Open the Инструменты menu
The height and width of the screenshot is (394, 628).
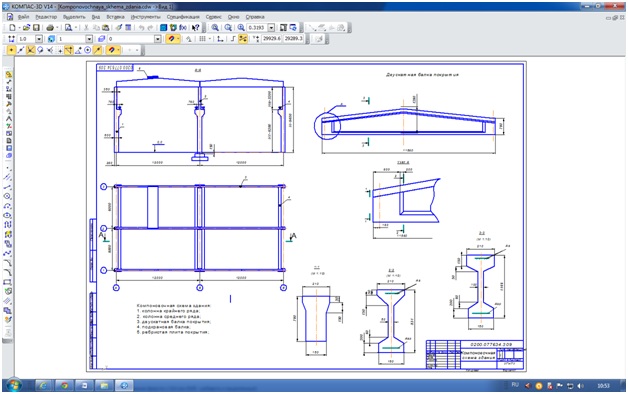[x=145, y=17]
